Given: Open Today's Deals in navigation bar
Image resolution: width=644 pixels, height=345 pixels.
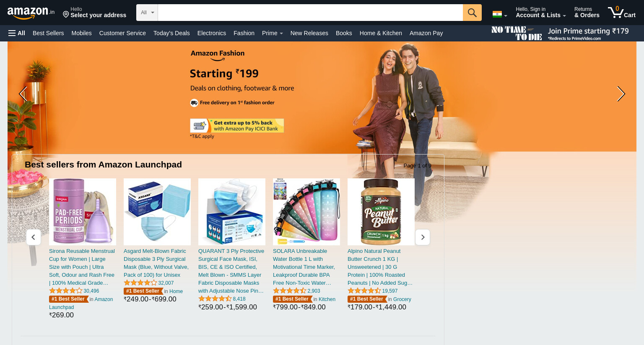Looking at the screenshot, I should point(171,33).
